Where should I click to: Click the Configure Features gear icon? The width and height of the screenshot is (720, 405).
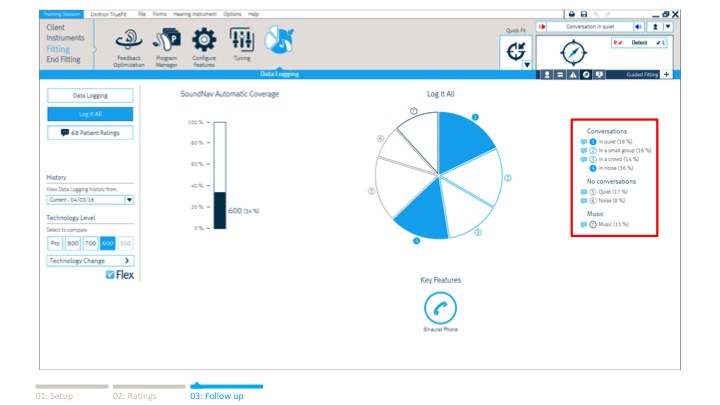point(204,40)
